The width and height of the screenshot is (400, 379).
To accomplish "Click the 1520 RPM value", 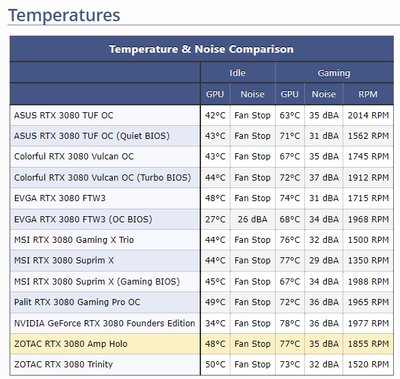I will click(x=368, y=364).
